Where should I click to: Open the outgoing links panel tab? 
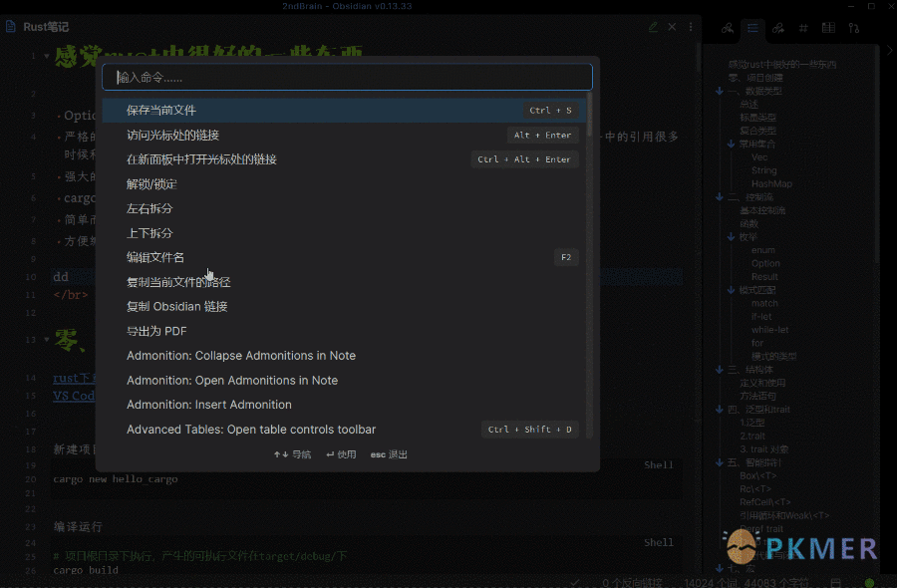click(778, 28)
